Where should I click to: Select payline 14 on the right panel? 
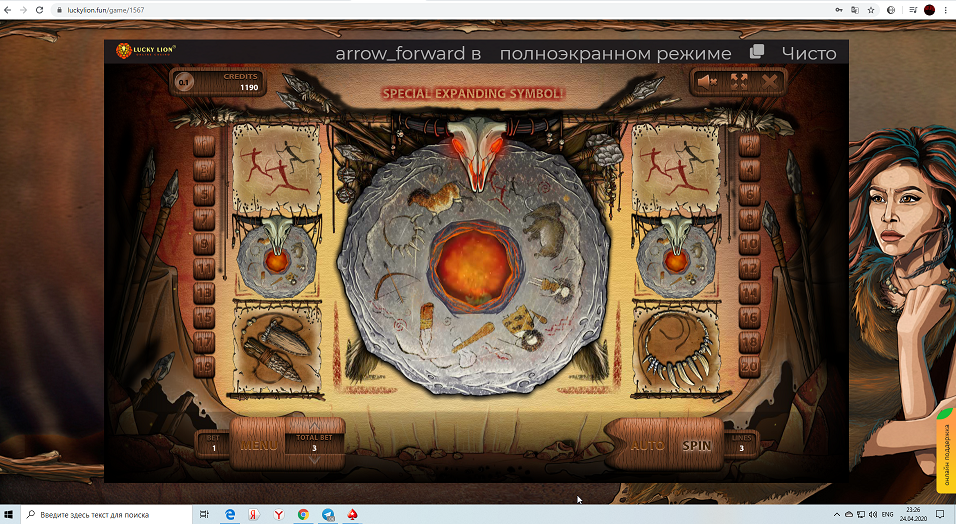click(x=749, y=293)
